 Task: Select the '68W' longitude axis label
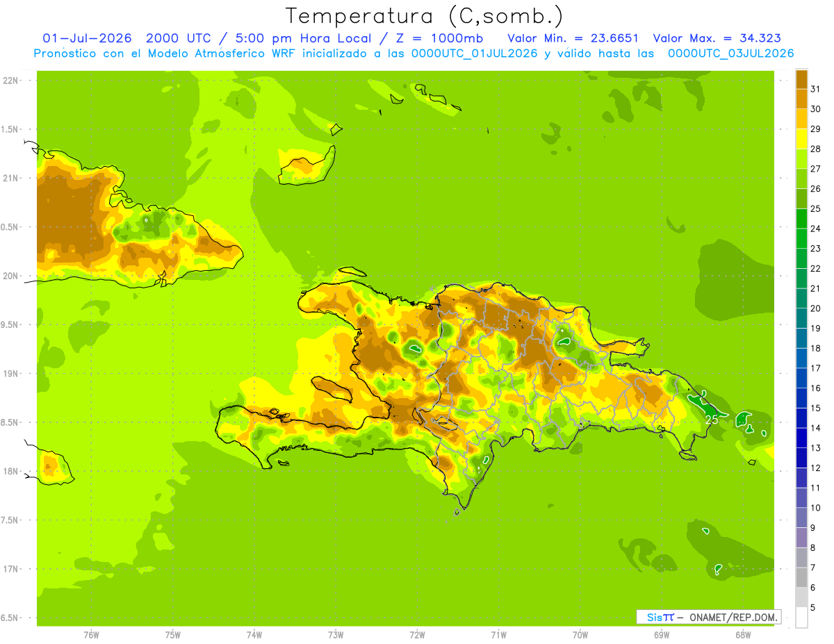(743, 634)
